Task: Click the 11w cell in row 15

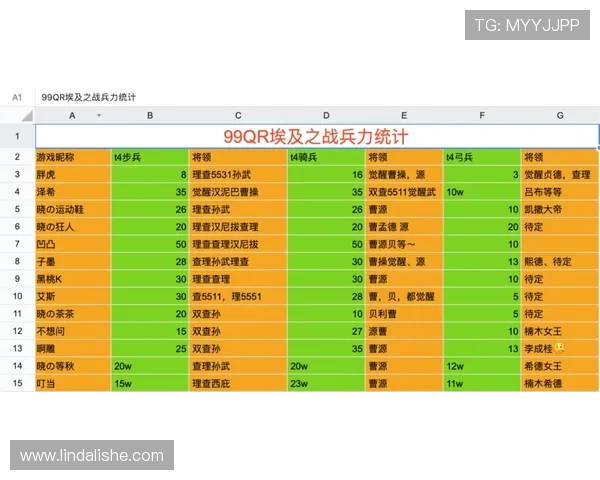Action: 482,383
